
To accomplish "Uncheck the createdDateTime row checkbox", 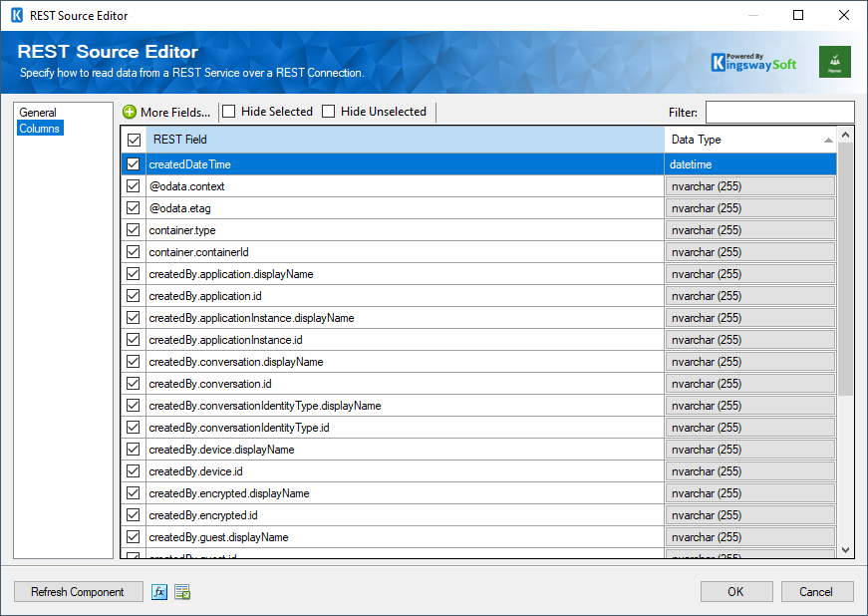I will coord(133,163).
